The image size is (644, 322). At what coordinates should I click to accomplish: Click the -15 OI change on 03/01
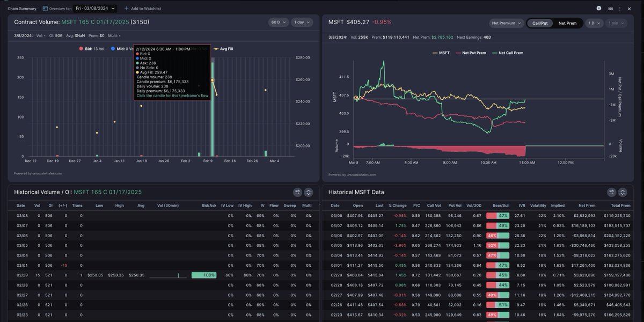pos(64,265)
